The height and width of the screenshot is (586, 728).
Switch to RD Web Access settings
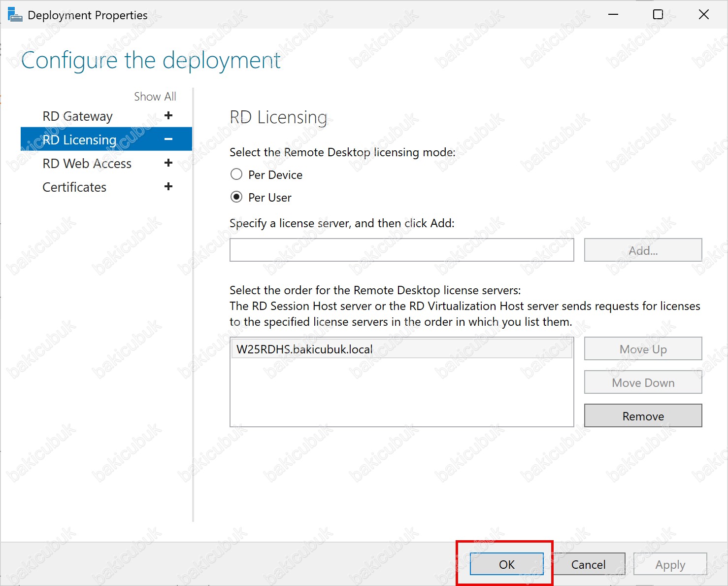pos(87,164)
